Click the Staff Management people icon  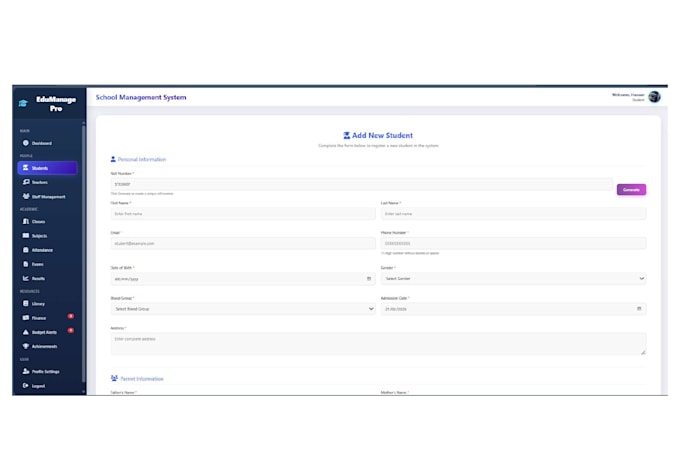(x=26, y=196)
